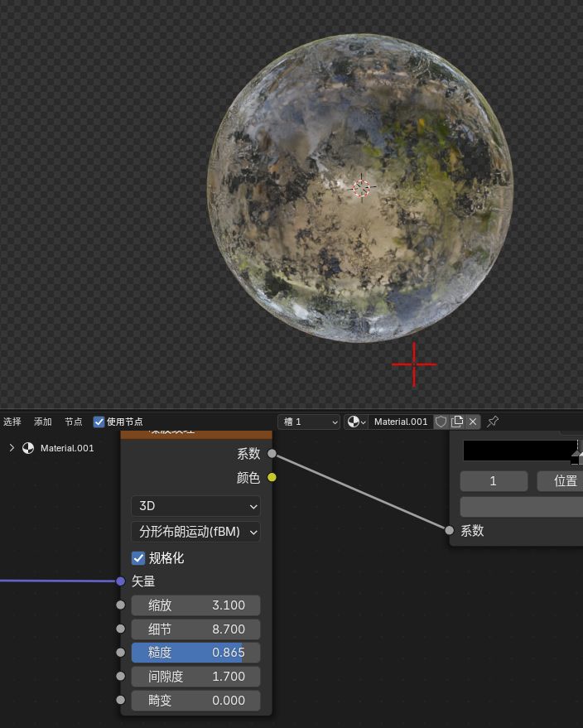
Task: Click the yellow 颜色 output socket
Action: [272, 477]
